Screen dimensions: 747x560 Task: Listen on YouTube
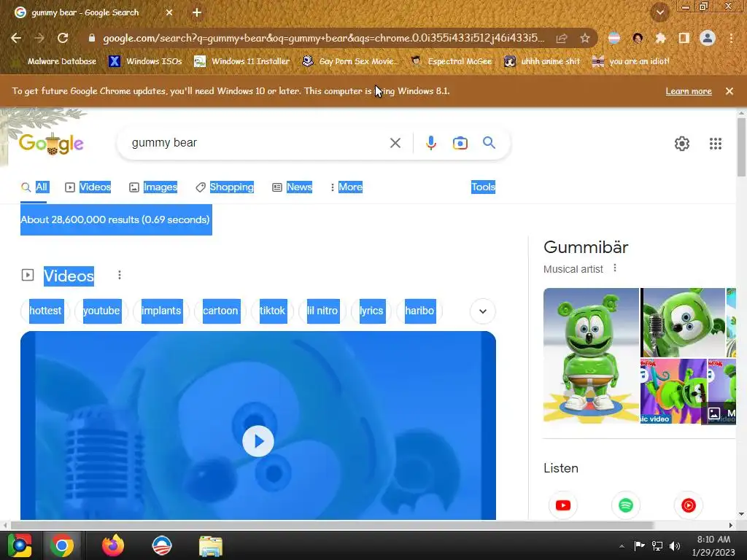[562, 505]
